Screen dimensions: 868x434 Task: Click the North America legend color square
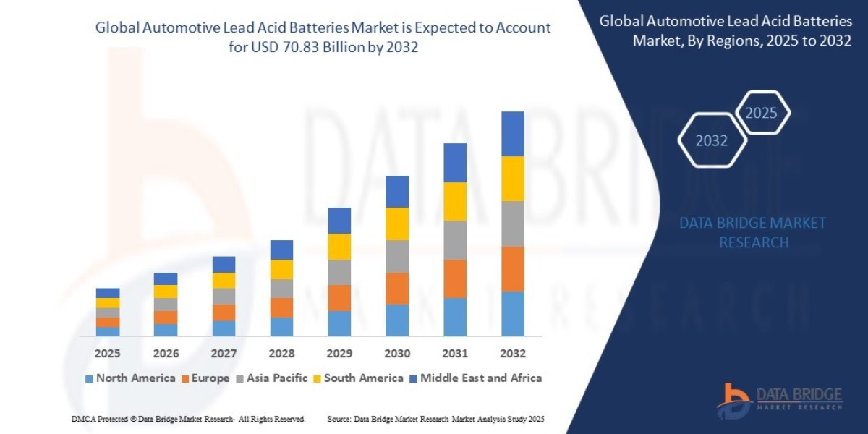[89, 378]
